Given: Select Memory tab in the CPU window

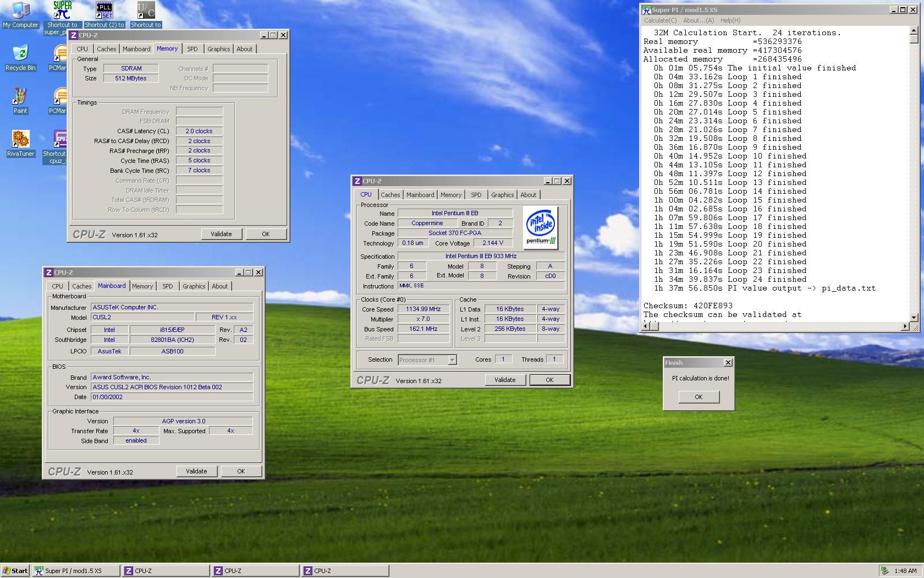Looking at the screenshot, I should click(x=451, y=195).
